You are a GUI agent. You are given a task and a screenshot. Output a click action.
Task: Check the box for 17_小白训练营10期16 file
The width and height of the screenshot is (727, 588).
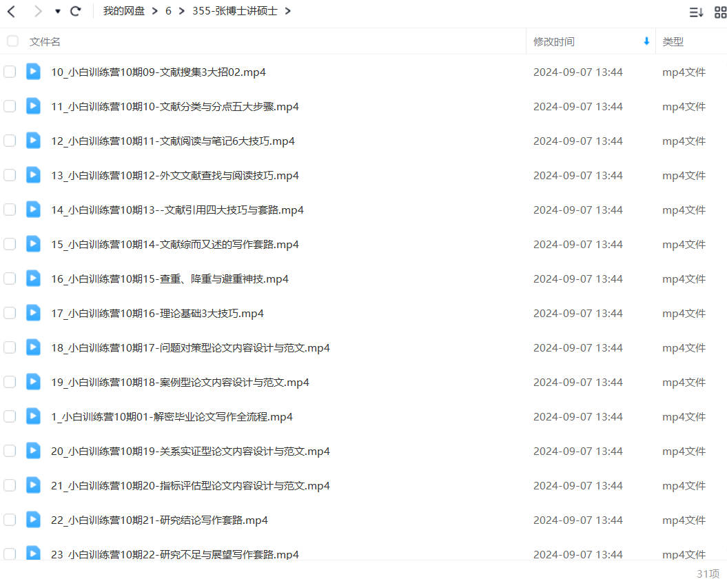click(10, 313)
